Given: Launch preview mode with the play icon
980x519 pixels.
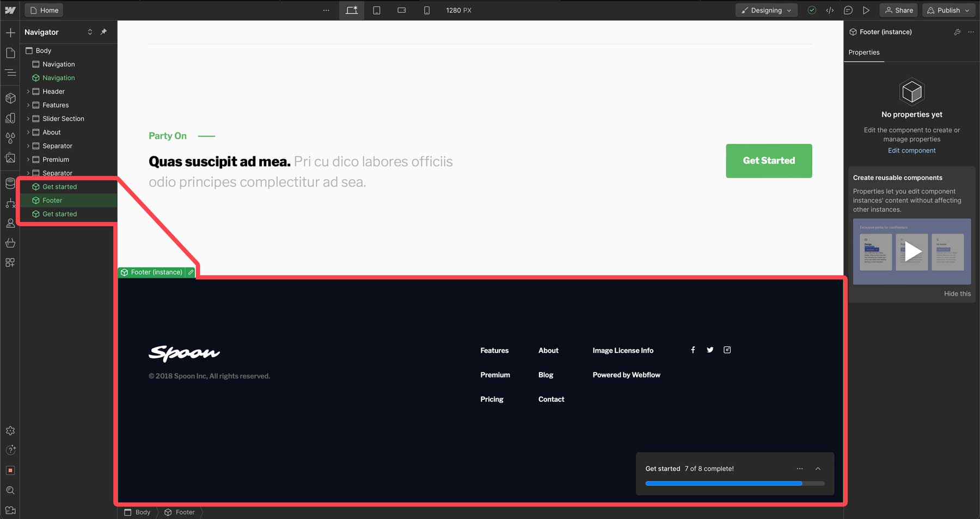Looking at the screenshot, I should pyautogui.click(x=867, y=10).
